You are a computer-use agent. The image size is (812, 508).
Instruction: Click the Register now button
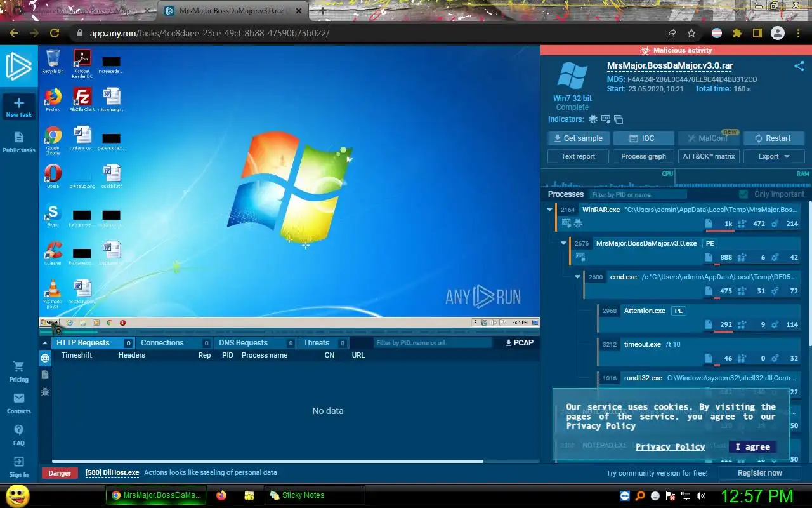(759, 473)
